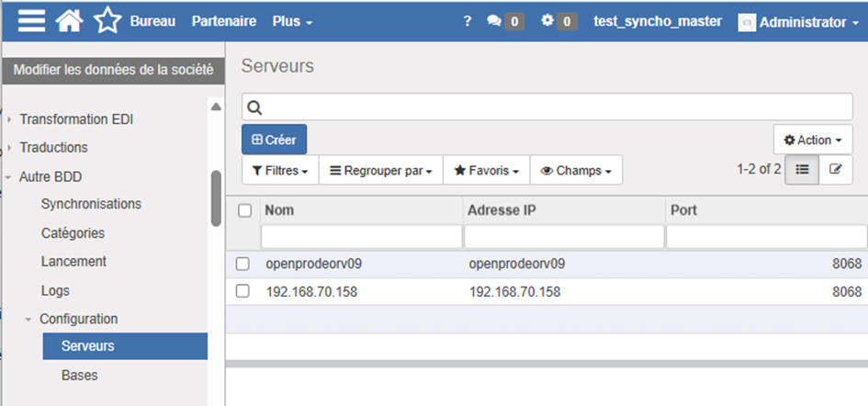868x406 pixels.
Task: Open the hamburger main menu
Action: coord(31,21)
